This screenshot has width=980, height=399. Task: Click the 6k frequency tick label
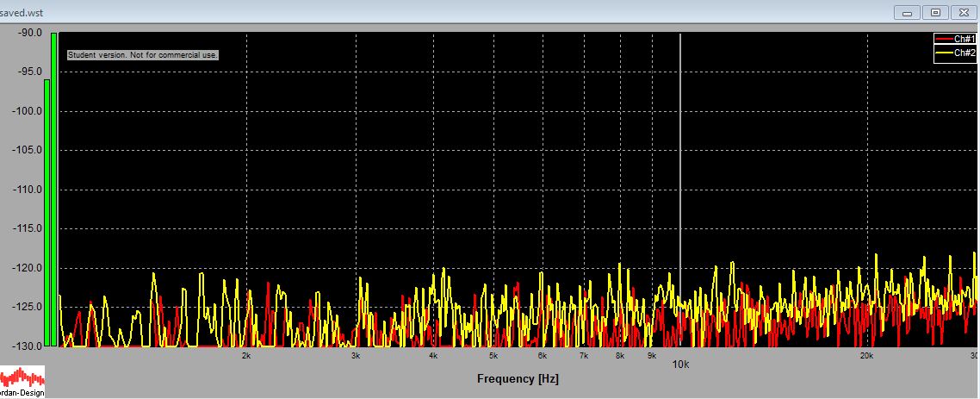click(x=543, y=355)
